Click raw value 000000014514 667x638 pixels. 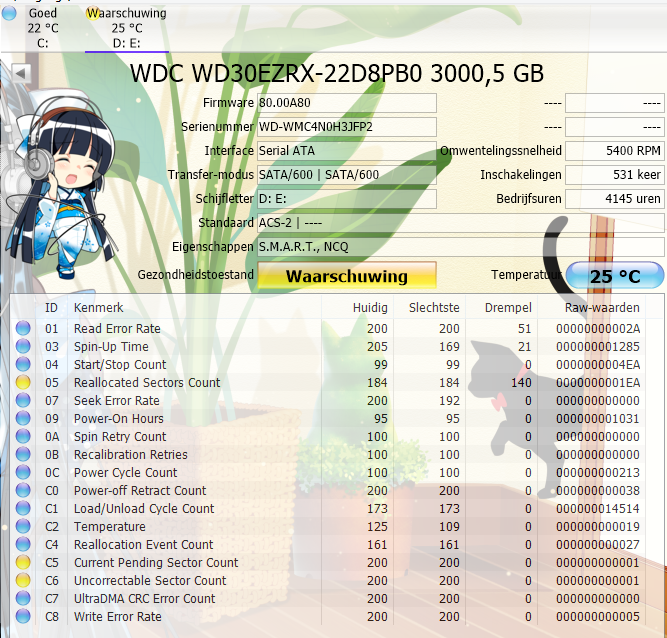point(598,508)
